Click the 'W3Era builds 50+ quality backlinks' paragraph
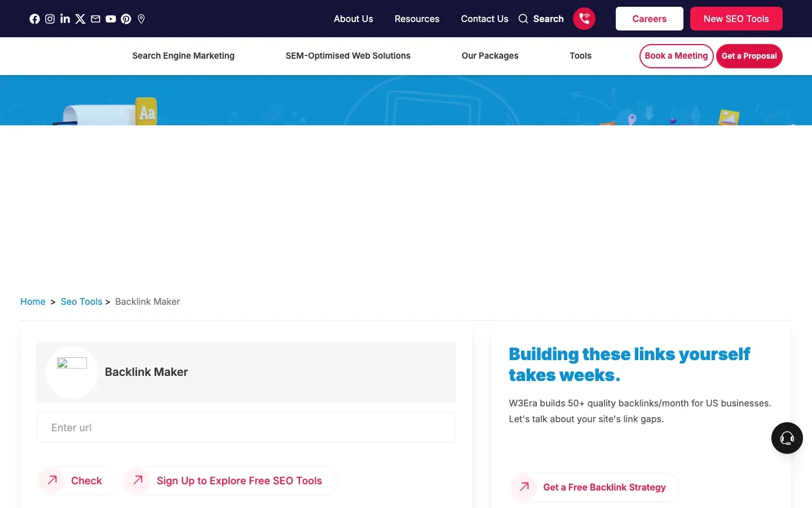The height and width of the screenshot is (508, 812). coord(640,411)
